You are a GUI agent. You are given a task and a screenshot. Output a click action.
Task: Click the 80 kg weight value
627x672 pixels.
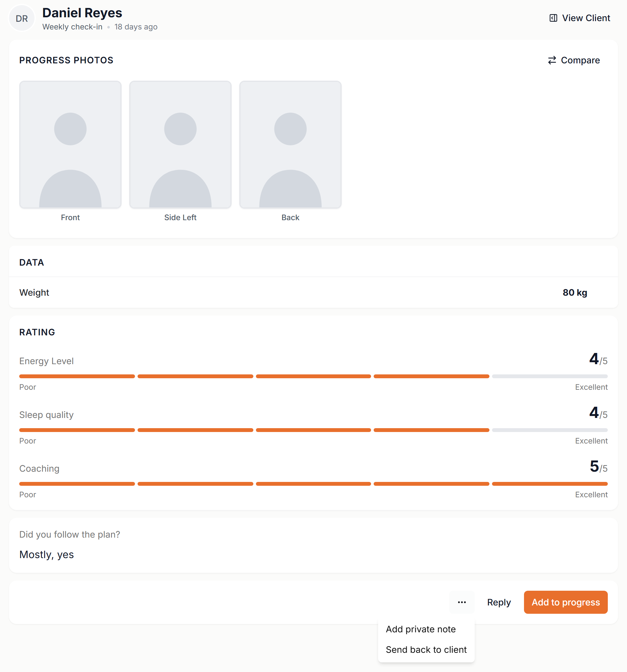575,292
